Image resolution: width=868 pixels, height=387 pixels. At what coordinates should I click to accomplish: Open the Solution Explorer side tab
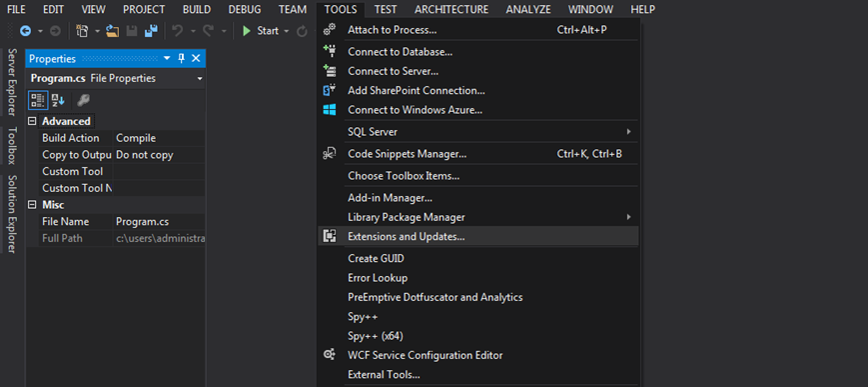[12, 214]
